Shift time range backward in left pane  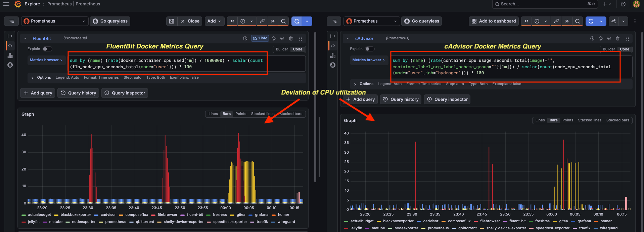point(232,21)
